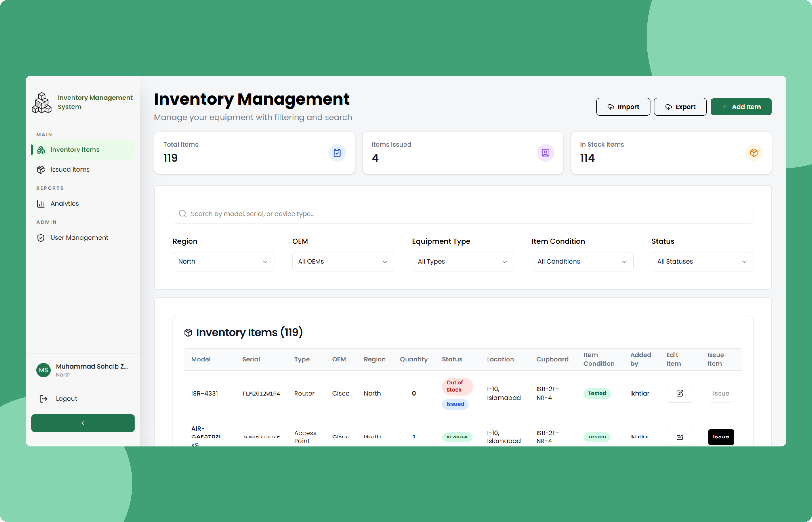Click the search magnifier icon
This screenshot has height=522, width=812.
pos(183,214)
